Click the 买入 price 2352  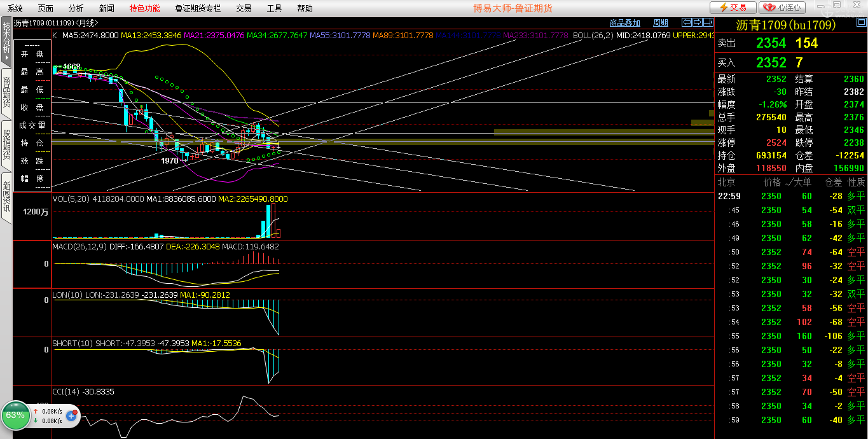coord(771,62)
